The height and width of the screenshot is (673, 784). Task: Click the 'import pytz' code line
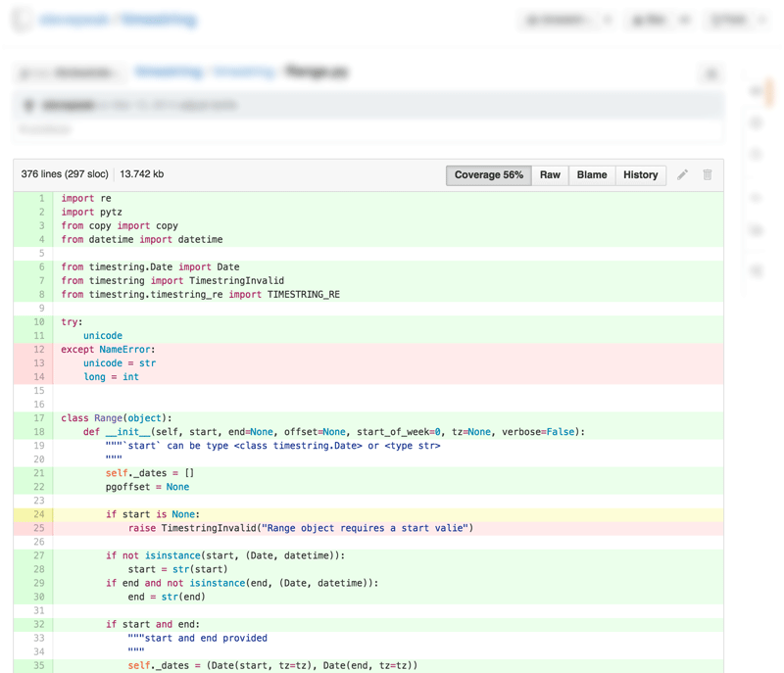[91, 212]
